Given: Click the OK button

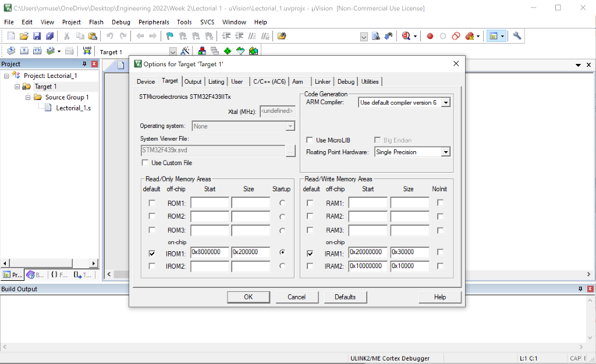Looking at the screenshot, I should tap(248, 297).
